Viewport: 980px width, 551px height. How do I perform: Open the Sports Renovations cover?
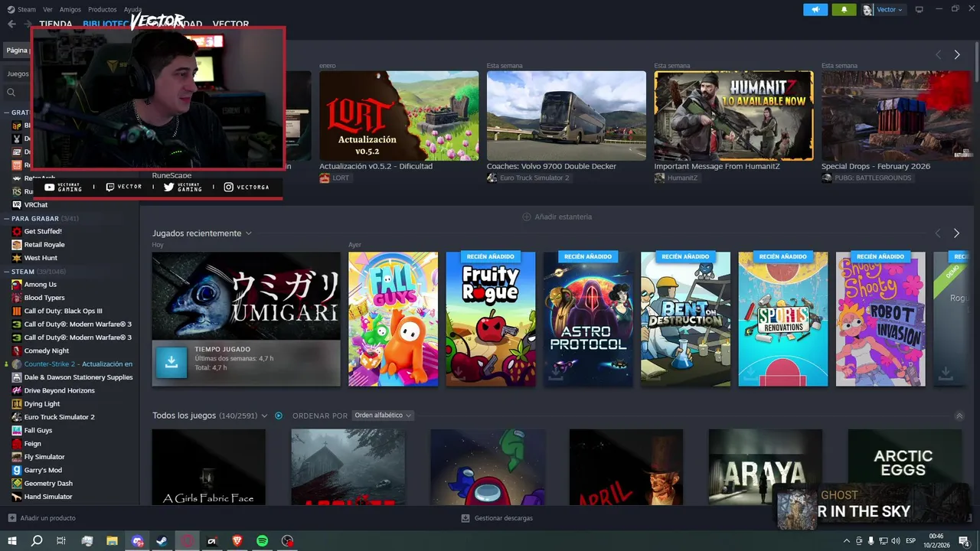click(x=782, y=319)
